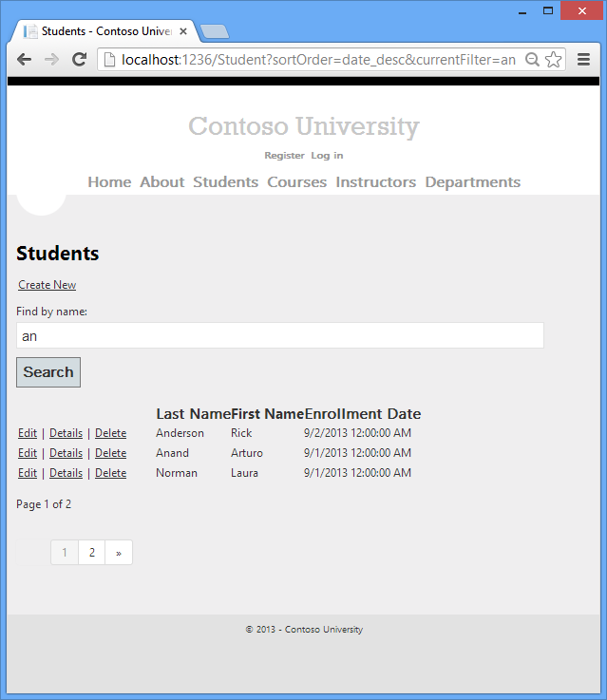Click the Find by name text field
This screenshot has width=607, height=700.
[280, 335]
